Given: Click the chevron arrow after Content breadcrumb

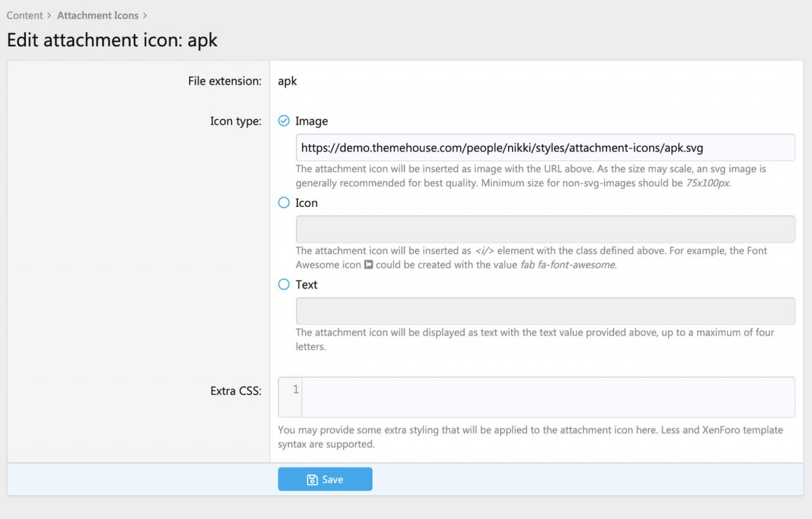Looking at the screenshot, I should (49, 15).
